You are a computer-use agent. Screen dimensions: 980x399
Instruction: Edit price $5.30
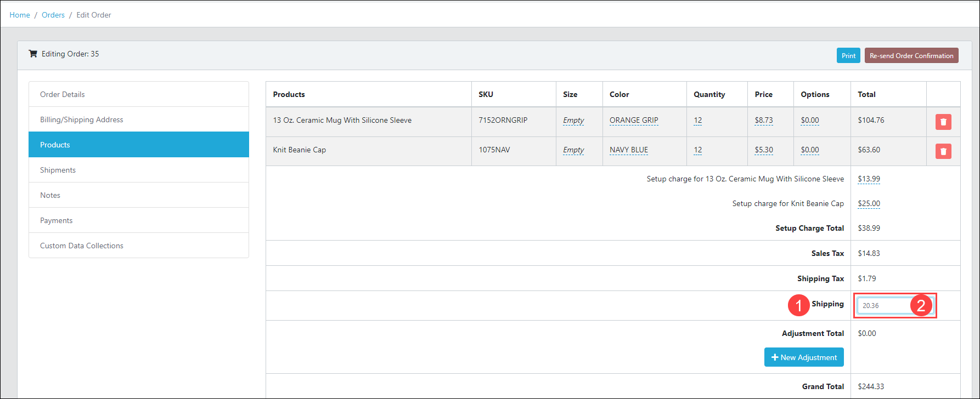tap(764, 150)
